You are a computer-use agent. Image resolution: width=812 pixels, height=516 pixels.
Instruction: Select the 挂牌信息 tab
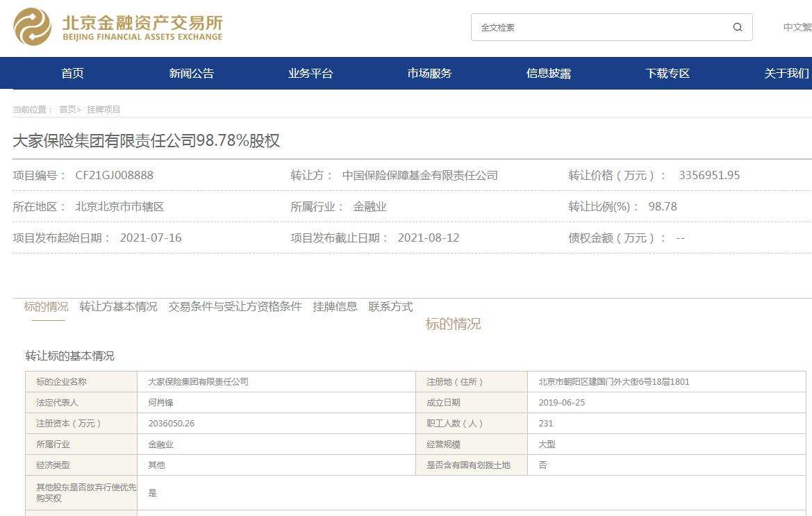point(335,306)
